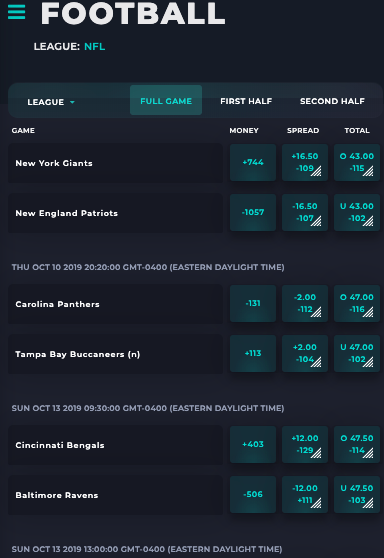Select Ravens moneyline -506
This screenshot has width=384, height=558.
pos(253,494)
